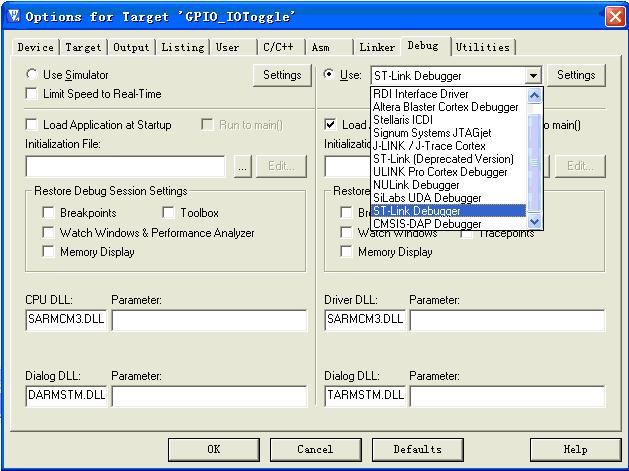Viewport: 629px width, 471px height.
Task: Open the Output tab
Action: pos(131,47)
